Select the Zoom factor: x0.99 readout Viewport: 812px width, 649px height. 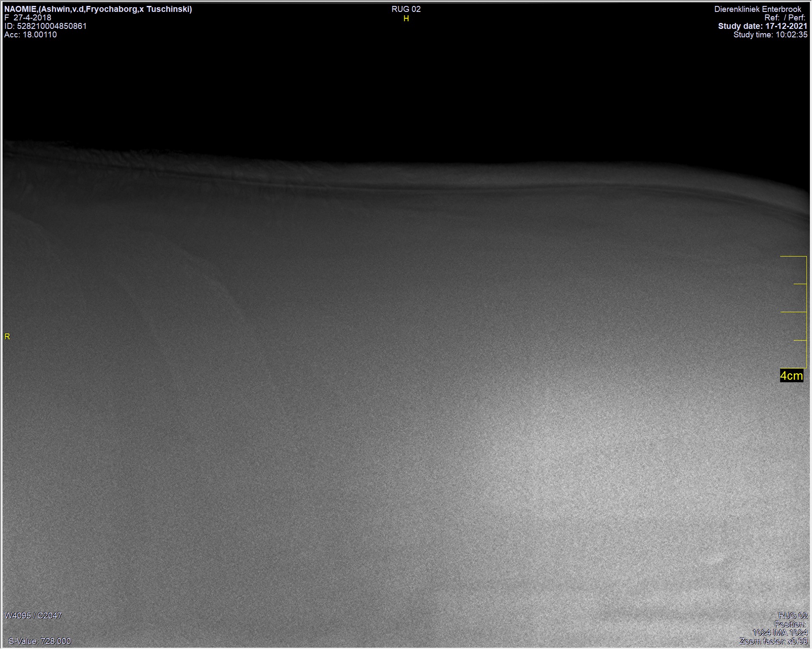774,641
